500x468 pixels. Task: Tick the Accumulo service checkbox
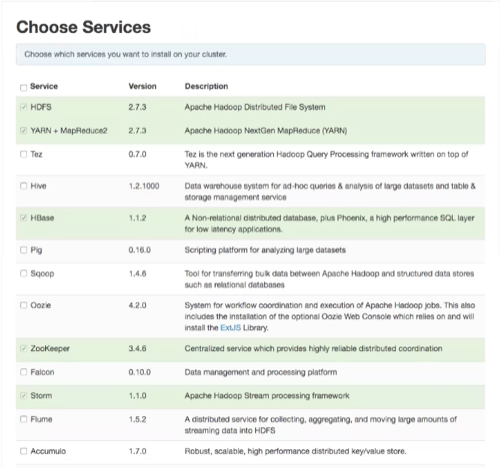[23, 451]
